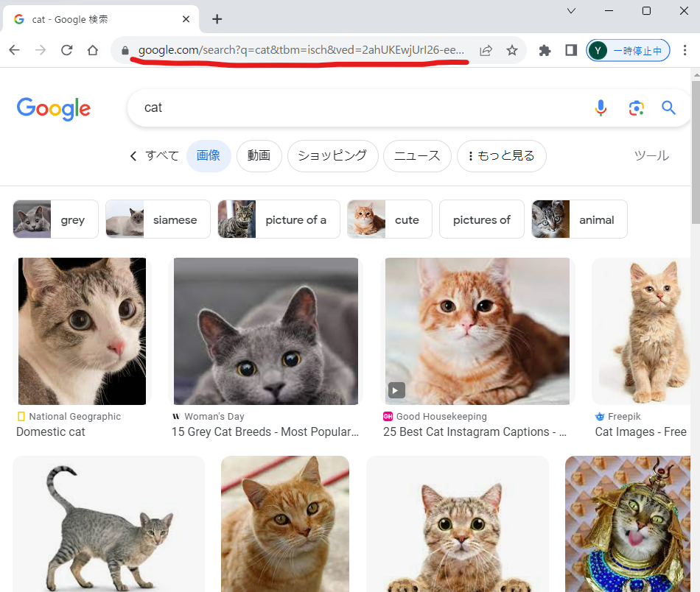Click the search box containing cat
The image size is (700, 592).
pos(354,108)
